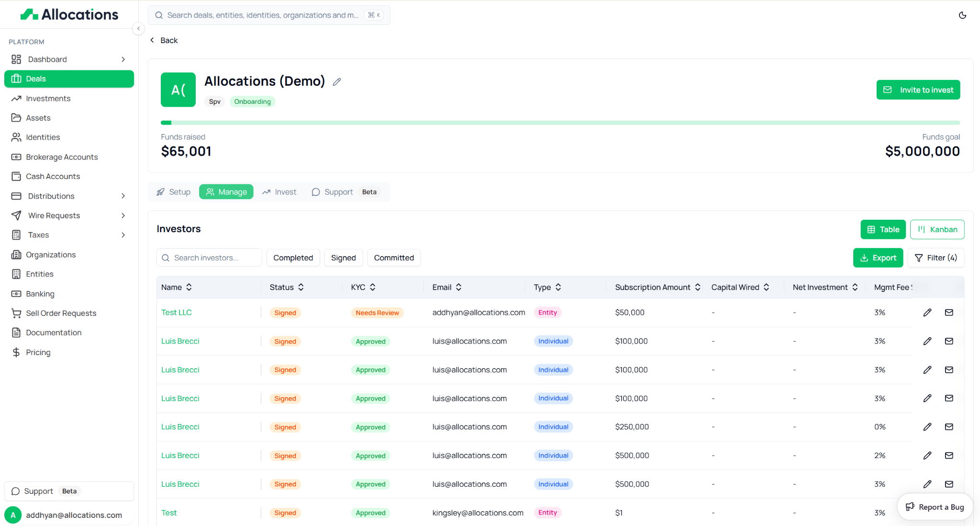The image size is (980, 526).
Task: Click the Report a Bug button
Action: pos(935,507)
